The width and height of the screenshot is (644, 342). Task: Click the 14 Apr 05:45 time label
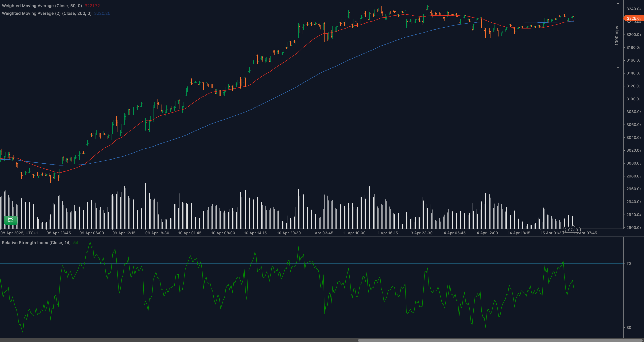[x=453, y=233]
